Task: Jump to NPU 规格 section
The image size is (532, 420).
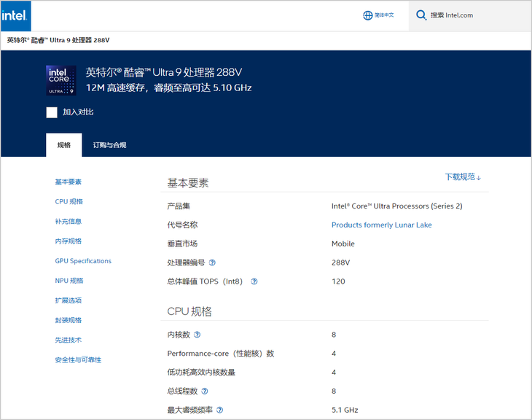Action: tap(69, 281)
